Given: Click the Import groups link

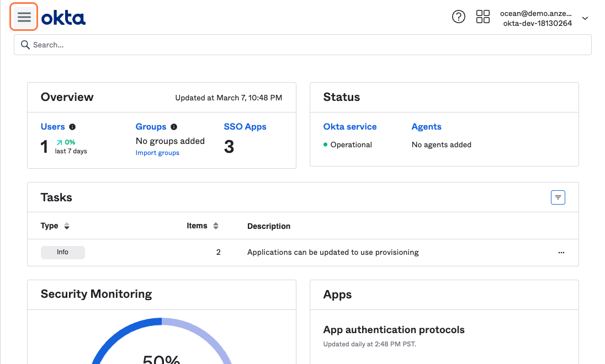Looking at the screenshot, I should 157,153.
